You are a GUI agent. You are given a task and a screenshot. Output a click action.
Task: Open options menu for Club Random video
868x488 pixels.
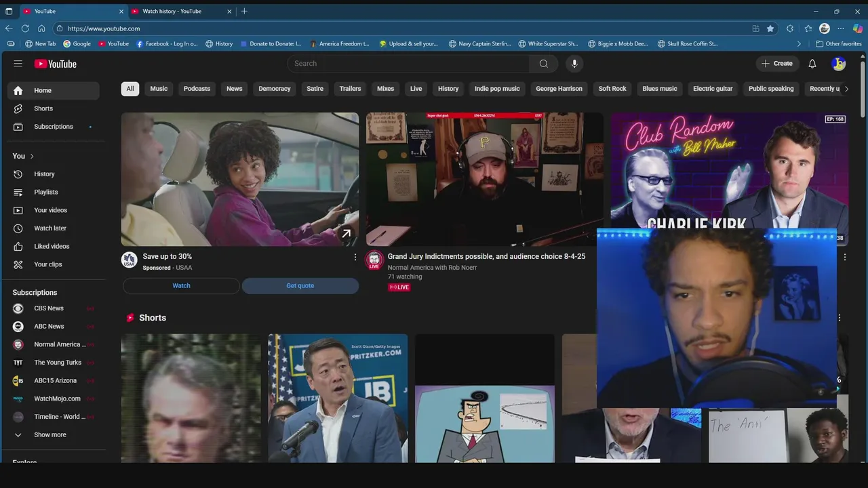(x=845, y=258)
